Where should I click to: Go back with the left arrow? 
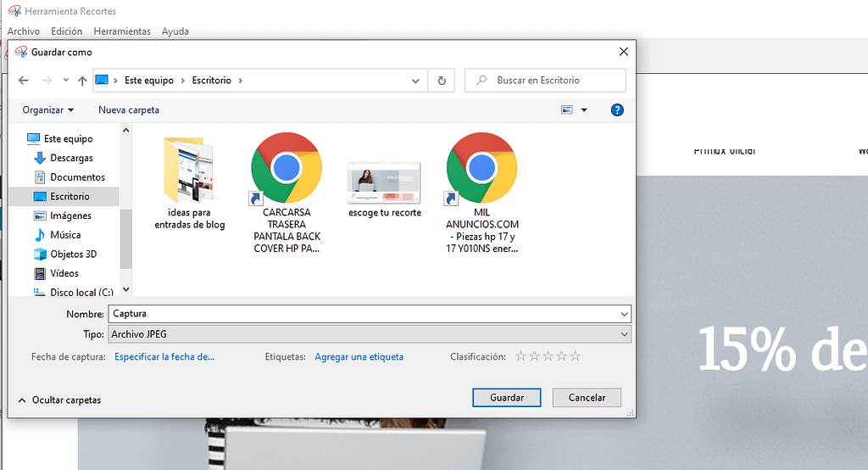(x=23, y=81)
